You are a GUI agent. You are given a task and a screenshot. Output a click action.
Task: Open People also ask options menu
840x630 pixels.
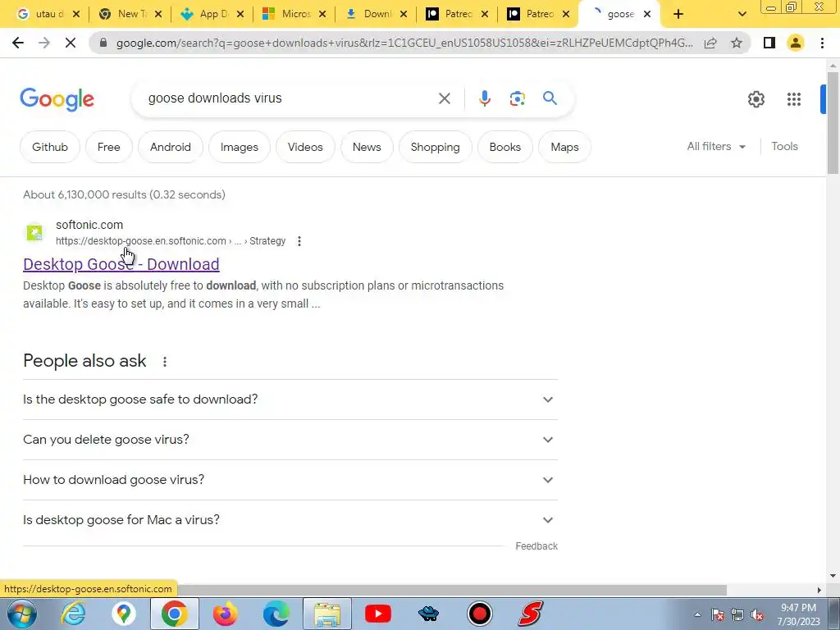click(x=164, y=362)
